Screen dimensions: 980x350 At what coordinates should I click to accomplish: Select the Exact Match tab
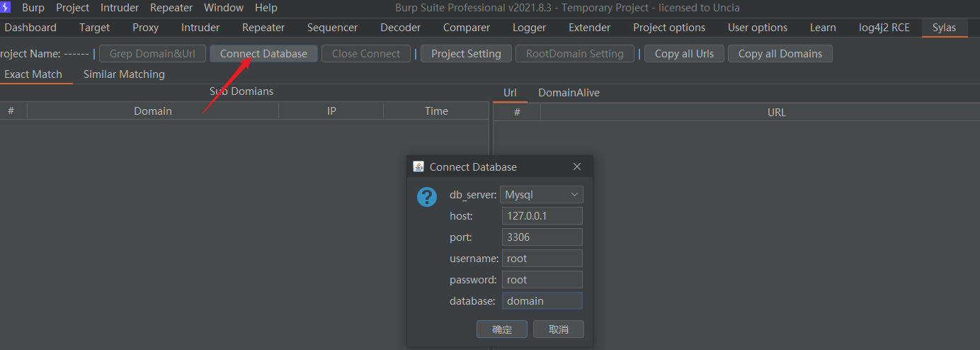33,74
